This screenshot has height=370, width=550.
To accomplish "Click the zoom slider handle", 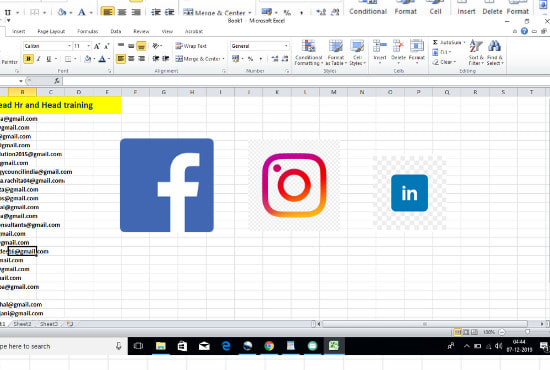I will pyautogui.click(x=527, y=332).
